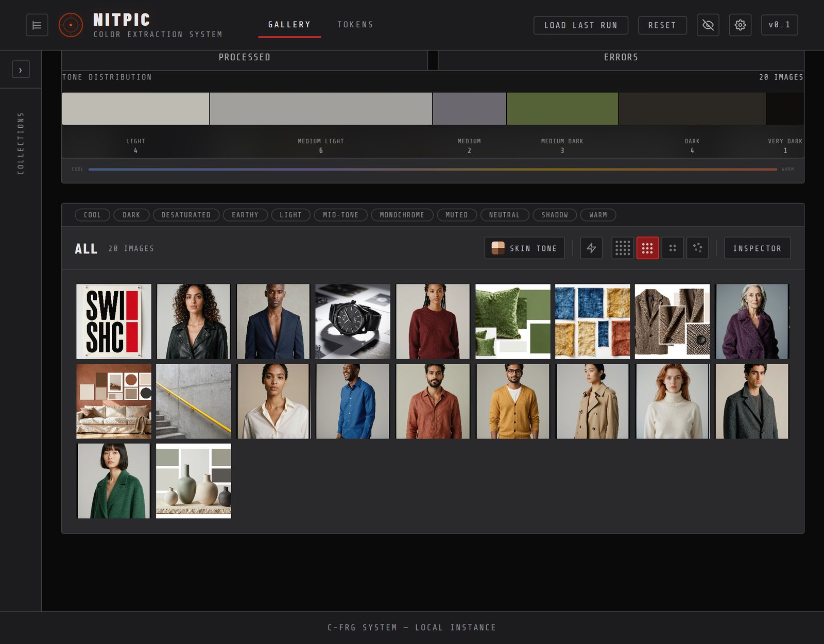Select the Medium Light gray tone swatch
Image resolution: width=824 pixels, height=644 pixels.
coord(321,109)
